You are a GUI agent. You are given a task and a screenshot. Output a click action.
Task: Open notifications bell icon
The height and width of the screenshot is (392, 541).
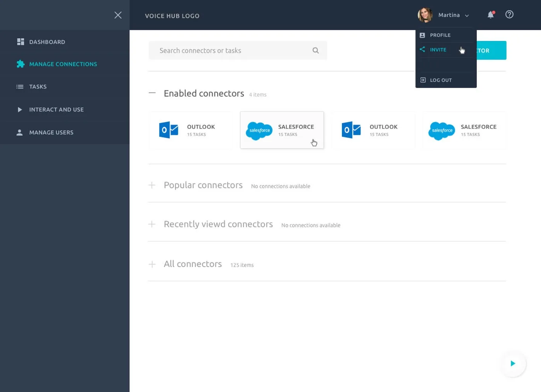click(x=491, y=15)
